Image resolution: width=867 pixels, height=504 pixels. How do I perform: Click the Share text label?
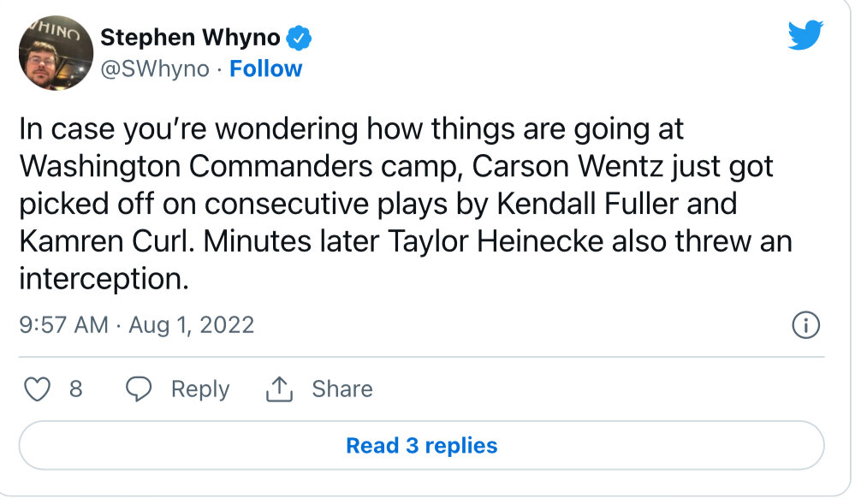tap(342, 389)
